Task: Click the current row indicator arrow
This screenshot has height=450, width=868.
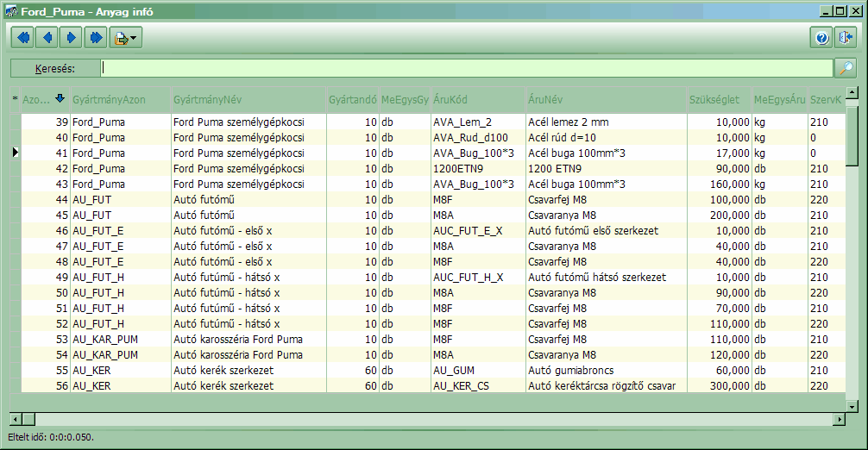Action: tap(16, 153)
